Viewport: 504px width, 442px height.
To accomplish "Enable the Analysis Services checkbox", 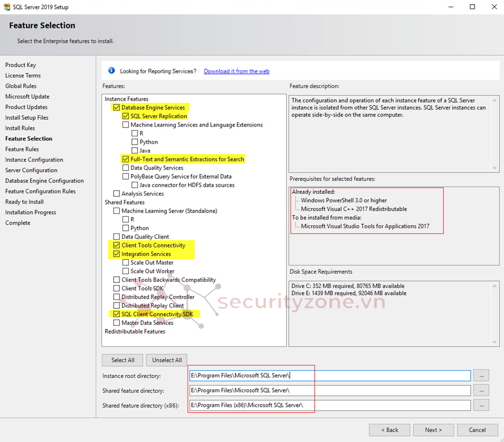I will click(x=116, y=194).
